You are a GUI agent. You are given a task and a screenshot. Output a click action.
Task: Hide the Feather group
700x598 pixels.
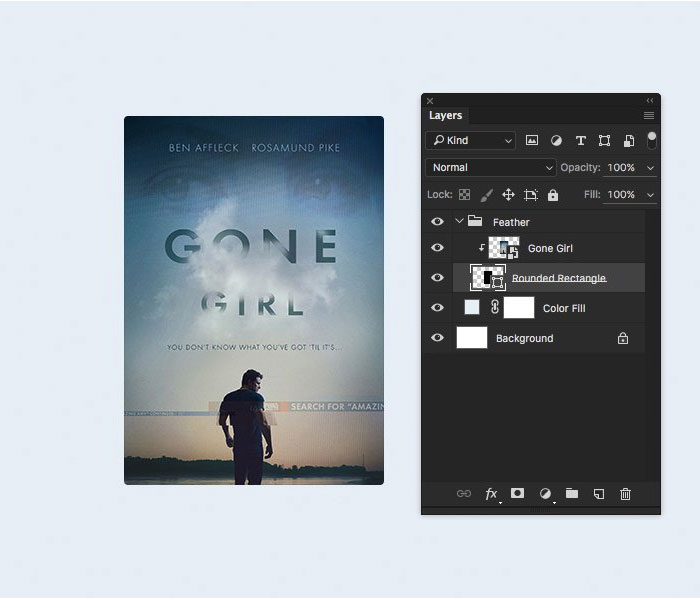click(x=438, y=221)
